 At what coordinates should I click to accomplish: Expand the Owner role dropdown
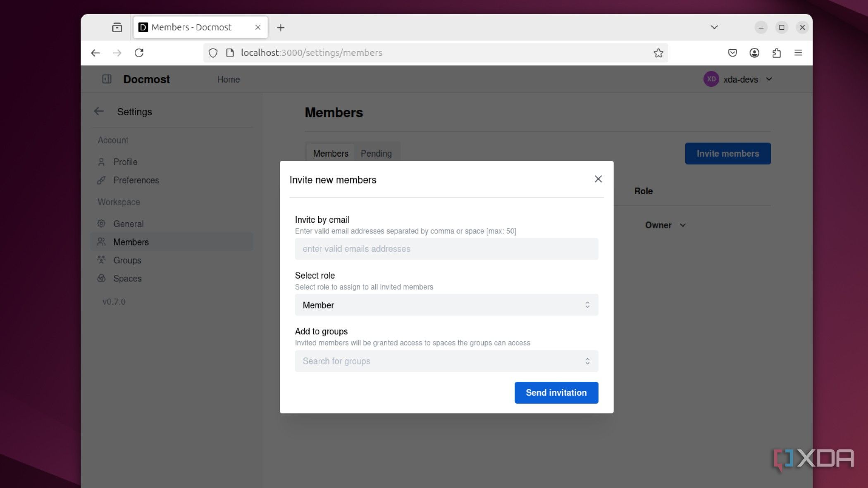665,225
